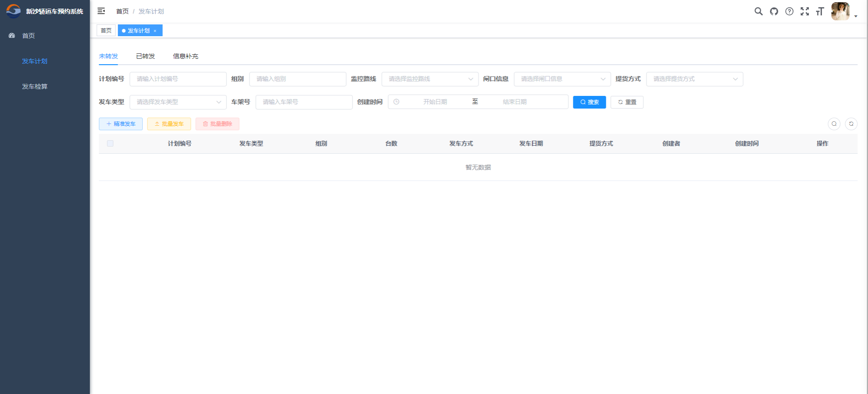Close the 发车计划 tag tab
The width and height of the screenshot is (868, 394).
point(155,31)
